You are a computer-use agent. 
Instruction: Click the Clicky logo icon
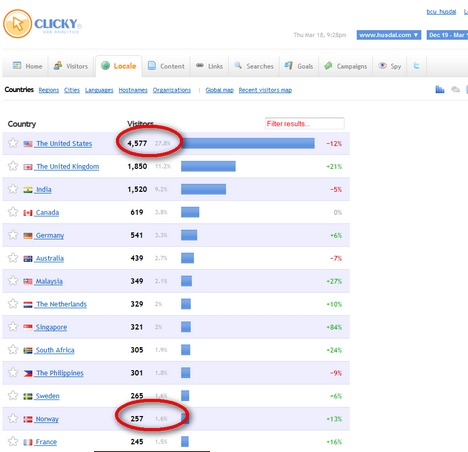[17, 24]
